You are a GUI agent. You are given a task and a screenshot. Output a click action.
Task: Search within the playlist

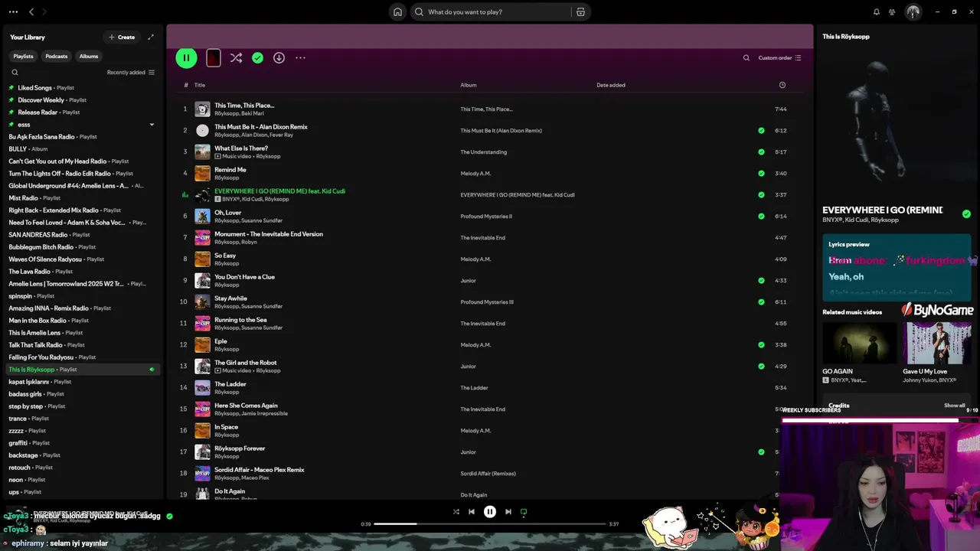746,57
